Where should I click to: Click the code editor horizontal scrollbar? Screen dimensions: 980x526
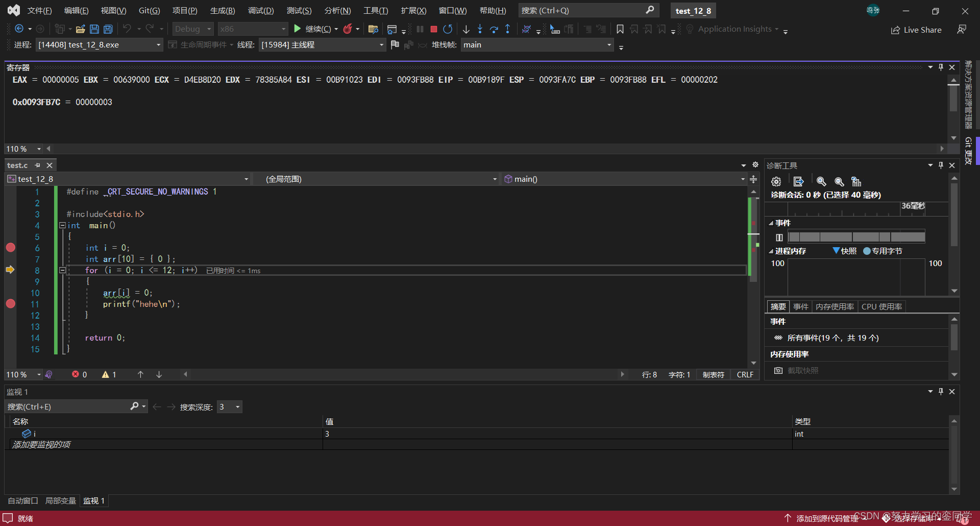point(403,374)
